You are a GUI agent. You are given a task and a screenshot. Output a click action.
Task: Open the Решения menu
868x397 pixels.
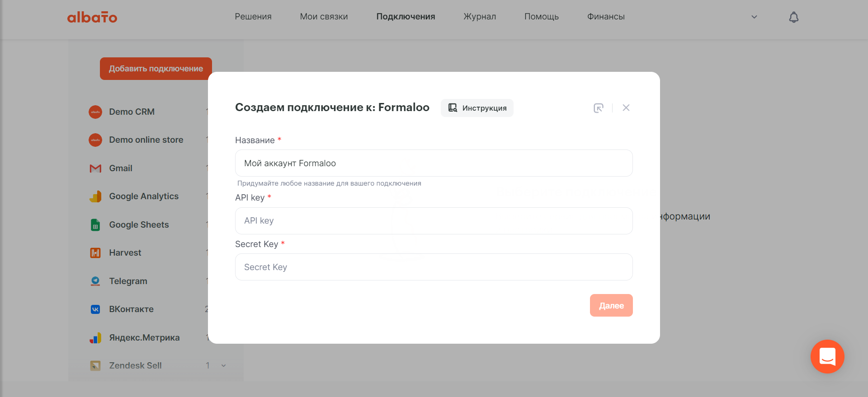(x=253, y=17)
